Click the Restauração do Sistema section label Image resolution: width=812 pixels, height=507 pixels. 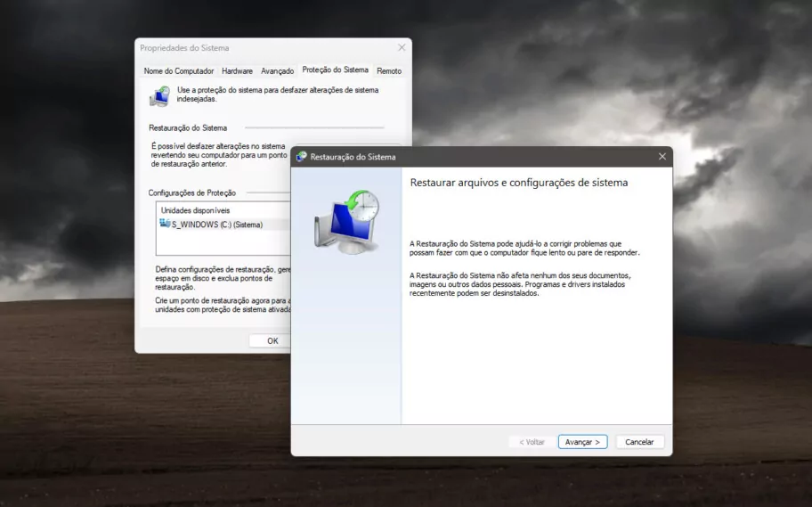pyautogui.click(x=188, y=127)
